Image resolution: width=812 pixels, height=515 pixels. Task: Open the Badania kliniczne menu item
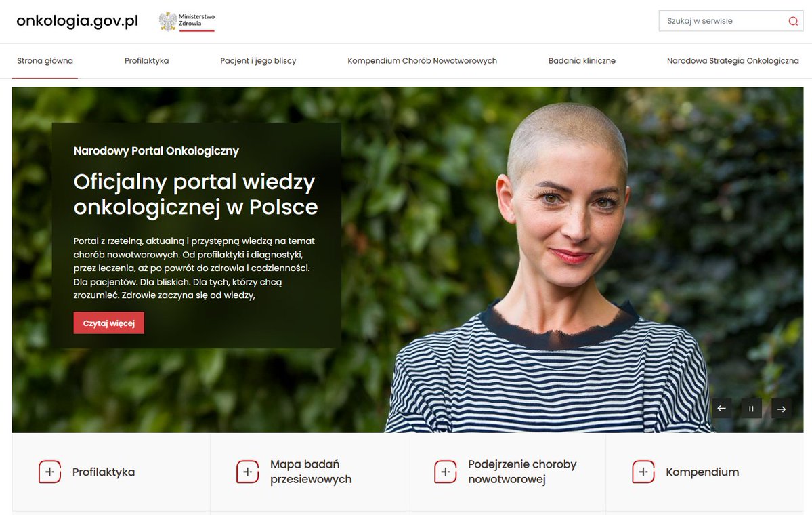pyautogui.click(x=582, y=60)
